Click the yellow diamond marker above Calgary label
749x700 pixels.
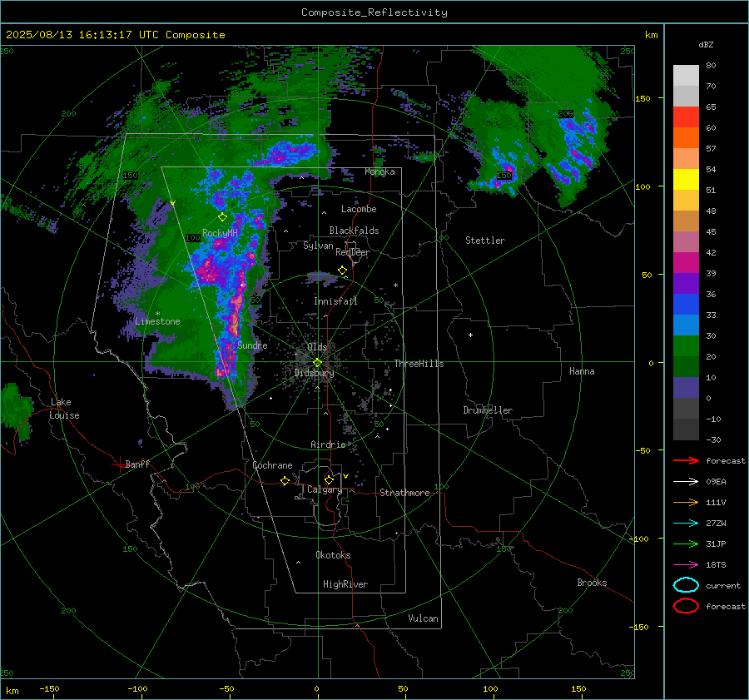pyautogui.click(x=329, y=479)
